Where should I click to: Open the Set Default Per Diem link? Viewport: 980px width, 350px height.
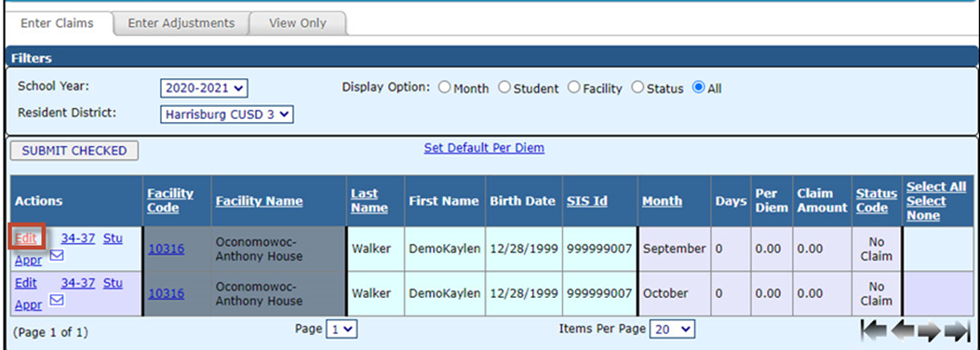pos(484,148)
